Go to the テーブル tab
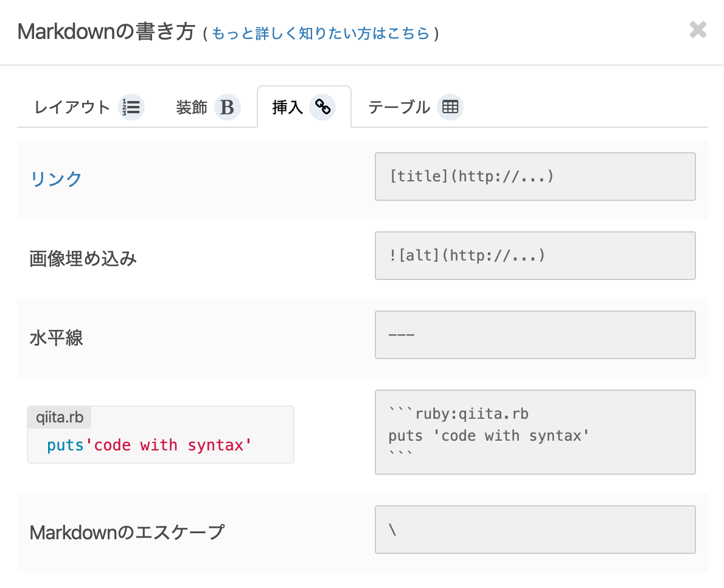This screenshot has width=724, height=588. point(399,108)
